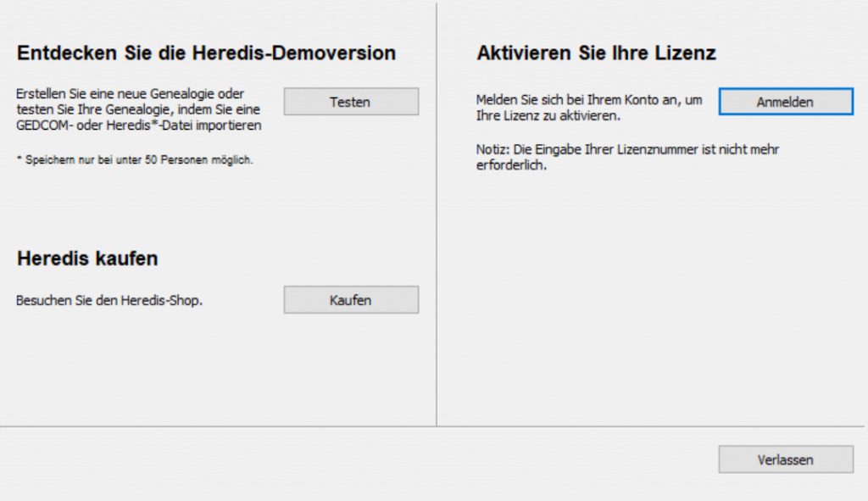Select the Heredis kaufen heading
Image resolution: width=868 pixels, height=501 pixels.
tap(86, 259)
